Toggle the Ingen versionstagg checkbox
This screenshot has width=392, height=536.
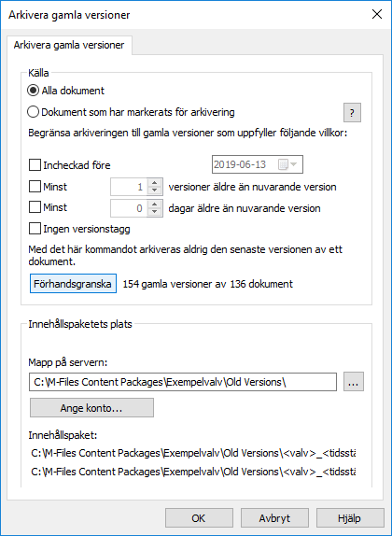click(35, 229)
